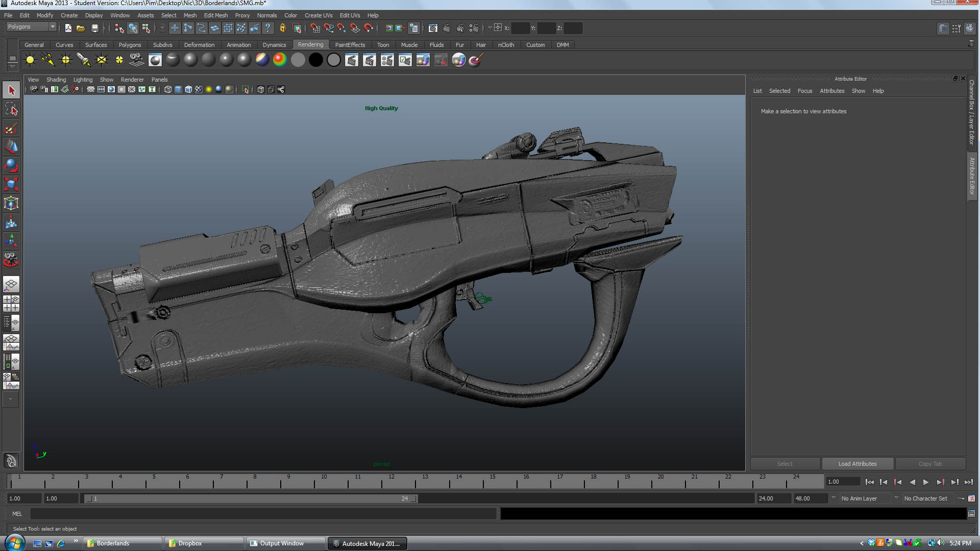Toggle textured display in viewport toolbar

coord(199,89)
